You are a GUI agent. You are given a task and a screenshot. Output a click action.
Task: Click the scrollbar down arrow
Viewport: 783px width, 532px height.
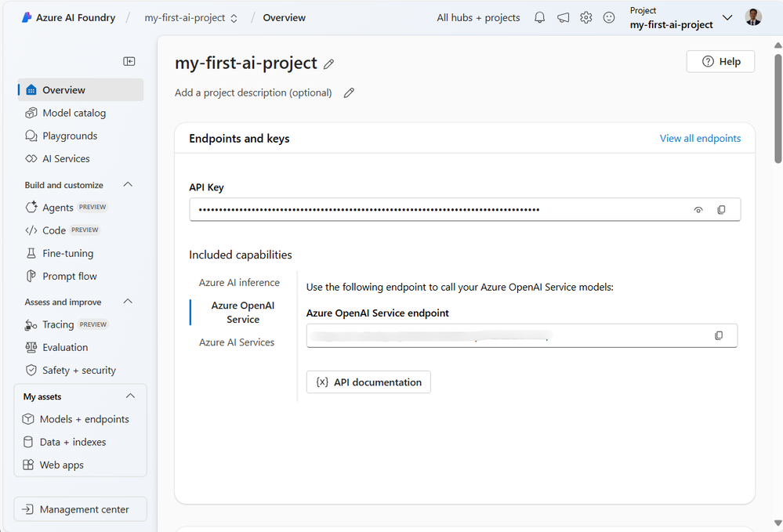[778, 523]
